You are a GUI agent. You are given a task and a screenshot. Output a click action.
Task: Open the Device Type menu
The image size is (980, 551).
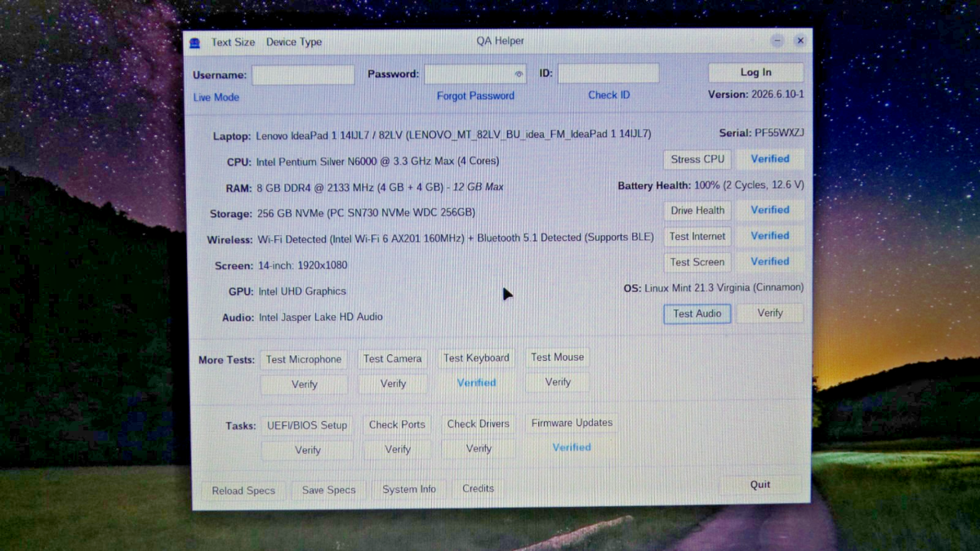tap(294, 42)
